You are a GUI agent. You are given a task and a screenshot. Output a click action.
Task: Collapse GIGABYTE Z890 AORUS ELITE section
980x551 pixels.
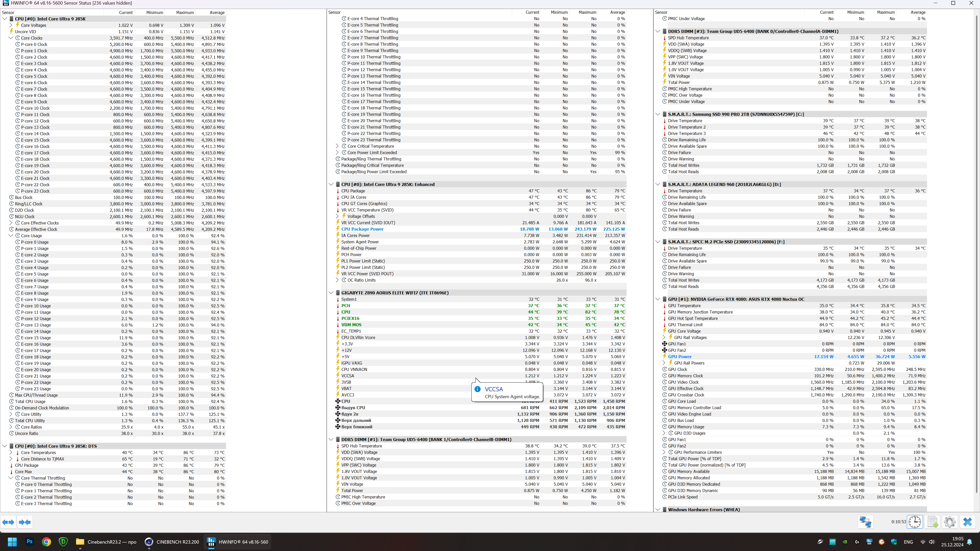331,293
